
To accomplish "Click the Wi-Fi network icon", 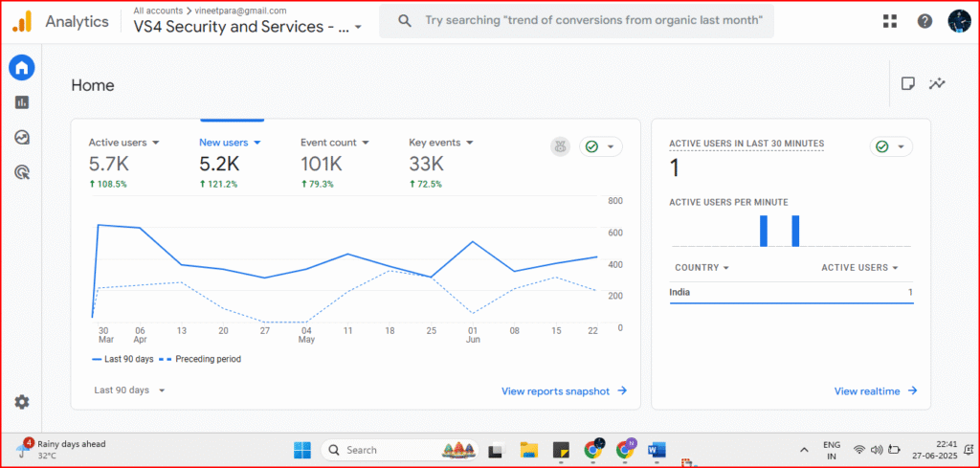I will point(860,450).
